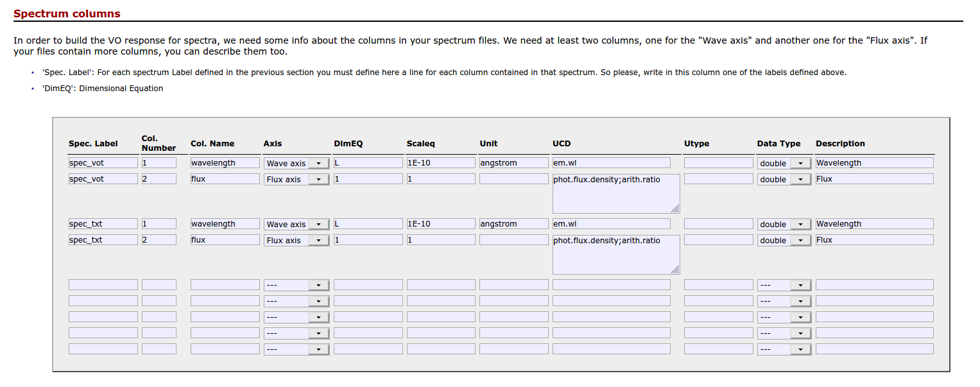Click empty Unit field in spec_txt flux row
This screenshot has width=980, height=387.
click(514, 240)
